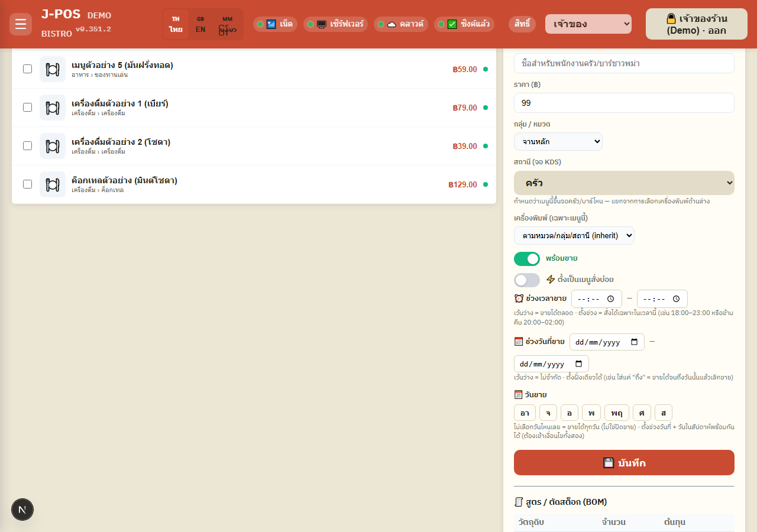
Task: Open the ครัว KDS station dropdown
Action: [x=624, y=183]
